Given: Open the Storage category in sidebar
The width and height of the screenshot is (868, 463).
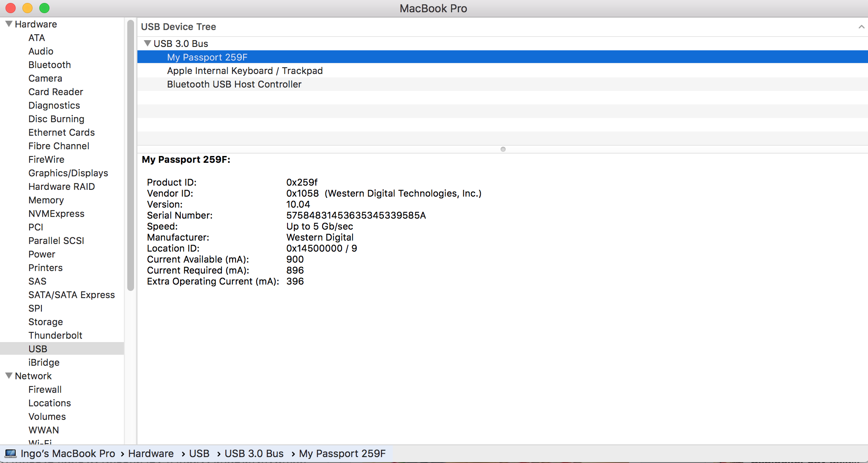Looking at the screenshot, I should coord(45,322).
